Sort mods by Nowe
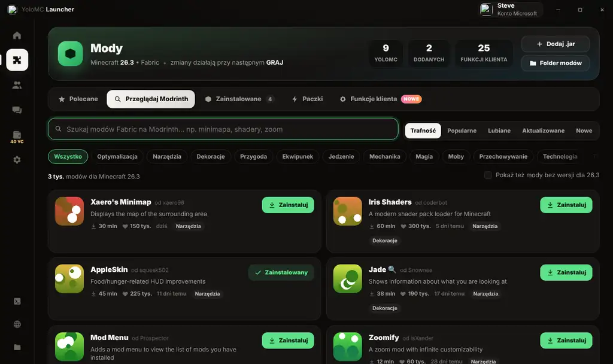613x364 pixels. (584, 131)
